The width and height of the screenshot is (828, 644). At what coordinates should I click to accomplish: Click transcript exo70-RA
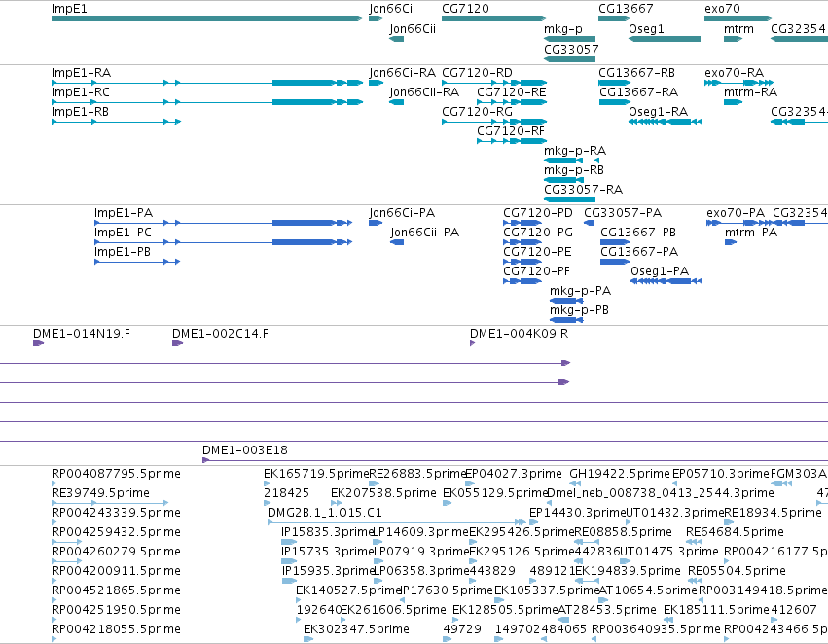click(738, 83)
